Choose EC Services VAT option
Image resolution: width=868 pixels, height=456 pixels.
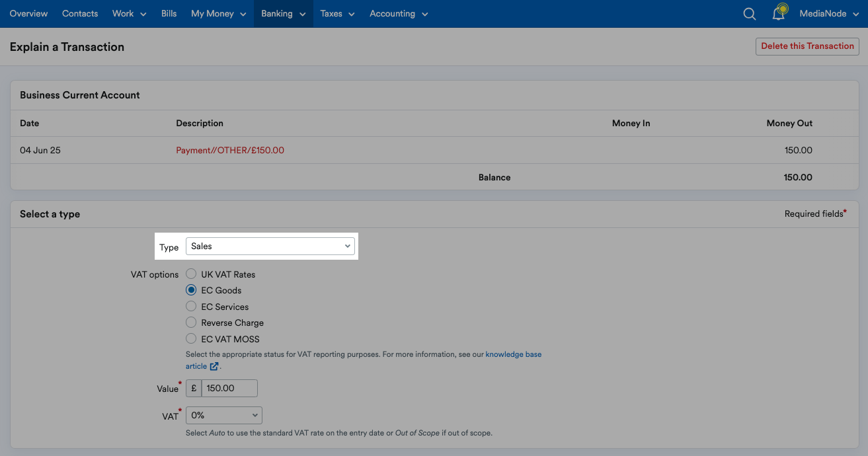click(191, 307)
